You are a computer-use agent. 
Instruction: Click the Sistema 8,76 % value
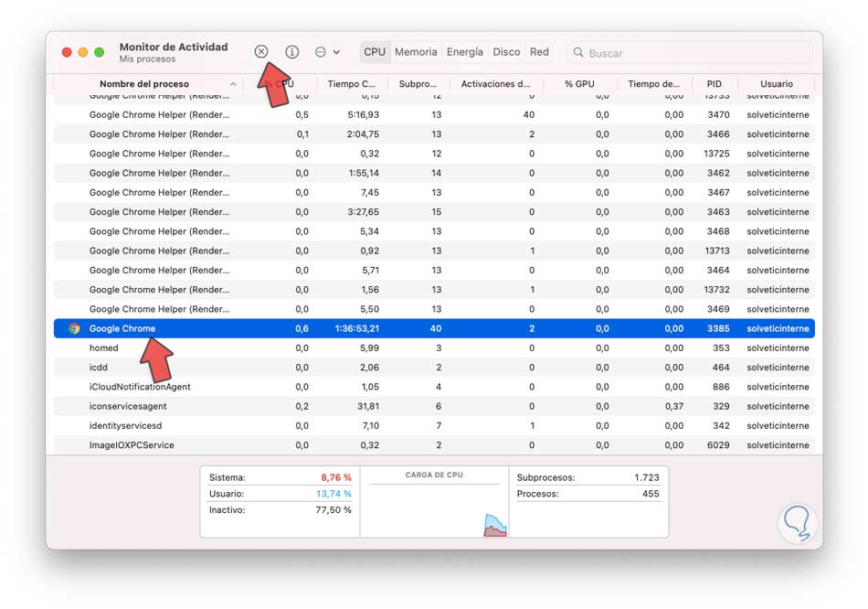coord(336,477)
